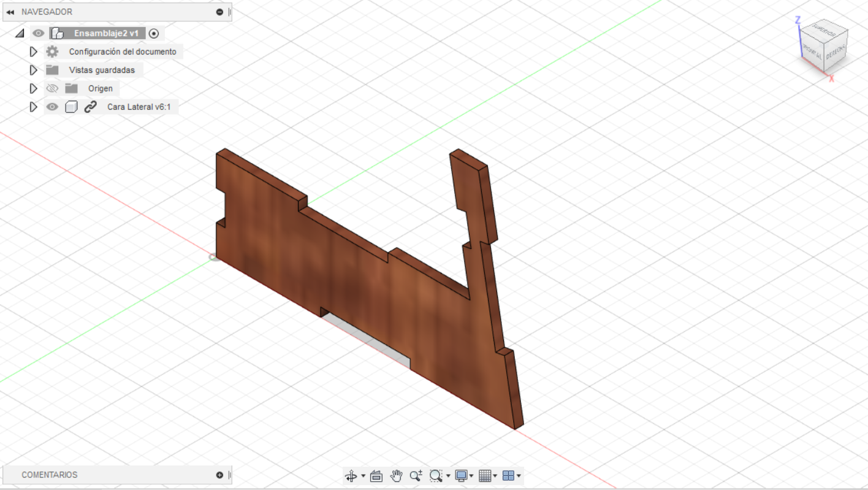Click the Comentarios panel title
Viewport: 868px width, 490px height.
tap(50, 475)
